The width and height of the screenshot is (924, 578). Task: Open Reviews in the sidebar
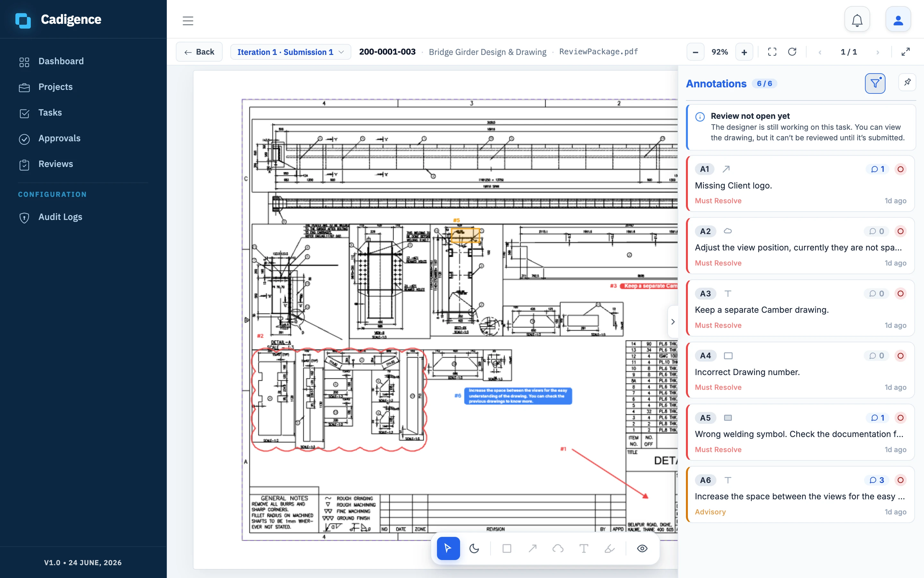(83, 164)
